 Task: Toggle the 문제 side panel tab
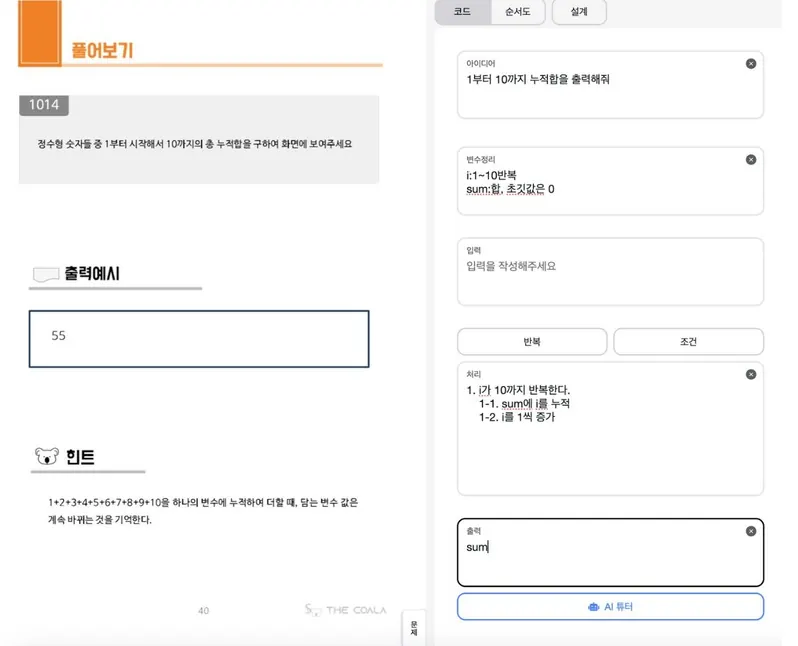pyautogui.click(x=414, y=628)
